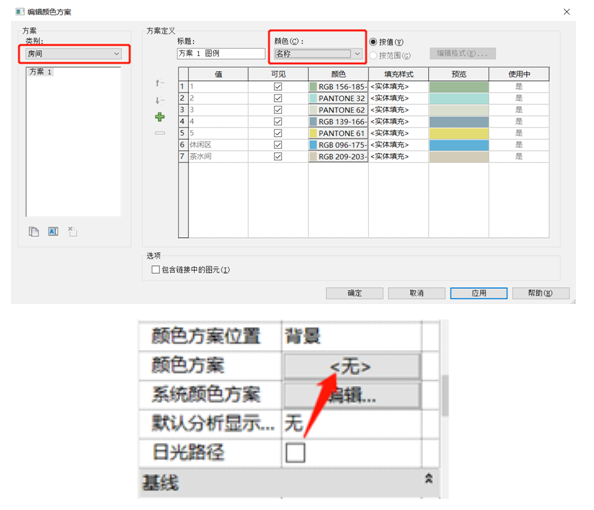Click the 帮助 button

coord(541,293)
